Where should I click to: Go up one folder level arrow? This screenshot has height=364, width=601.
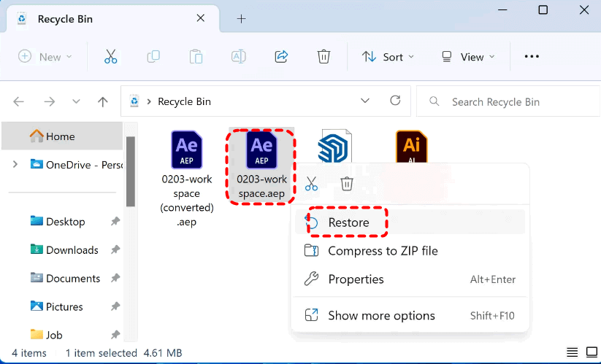point(103,101)
